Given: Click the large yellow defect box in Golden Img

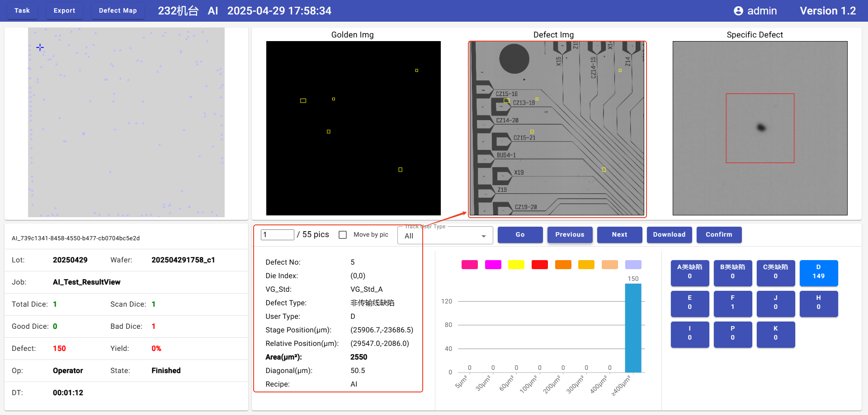Looking at the screenshot, I should point(303,101).
